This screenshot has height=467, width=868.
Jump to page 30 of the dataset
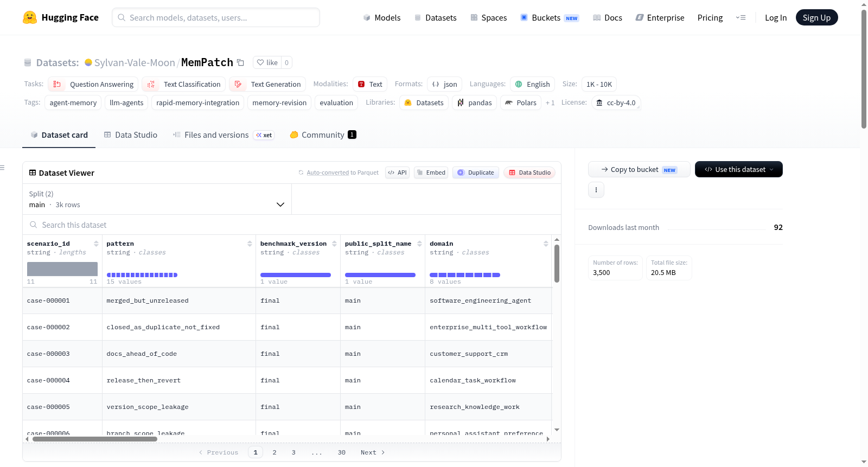pyautogui.click(x=342, y=452)
